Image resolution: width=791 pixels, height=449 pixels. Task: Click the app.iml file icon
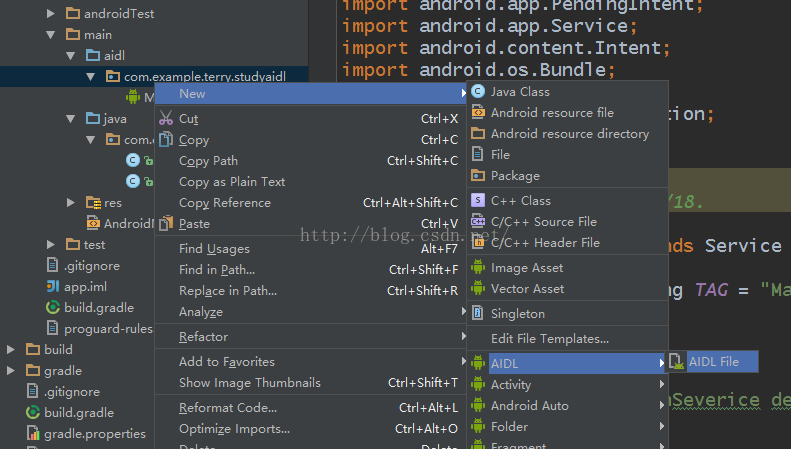53,286
